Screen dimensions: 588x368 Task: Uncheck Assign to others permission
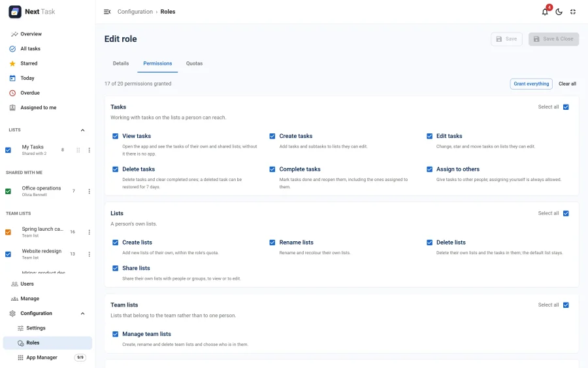pyautogui.click(x=429, y=169)
